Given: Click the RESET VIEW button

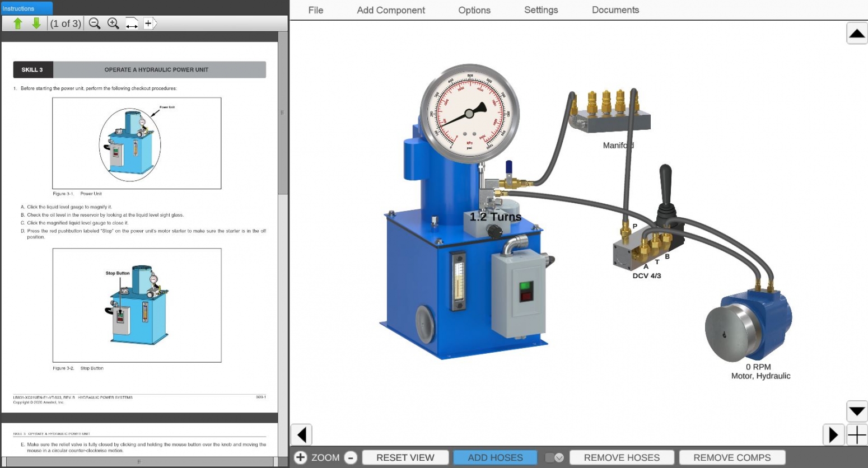Looking at the screenshot, I should click(x=405, y=457).
